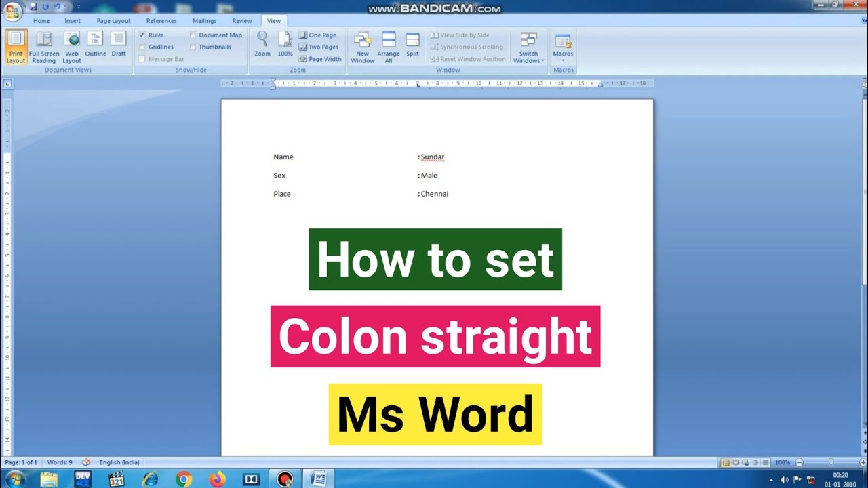Screen dimensions: 868x488
Task: Click the New Window icon
Action: [362, 47]
